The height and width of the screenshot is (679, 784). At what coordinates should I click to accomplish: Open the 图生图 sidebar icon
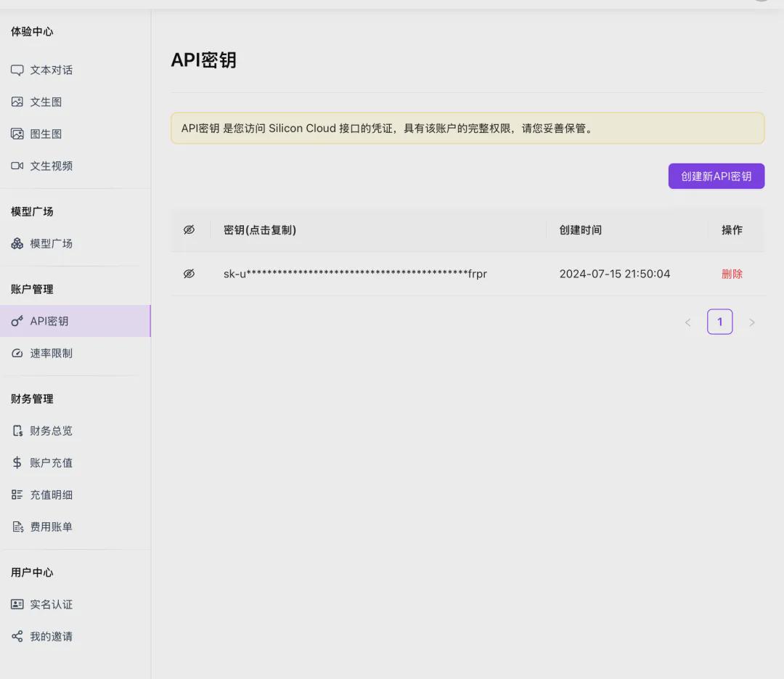click(17, 134)
